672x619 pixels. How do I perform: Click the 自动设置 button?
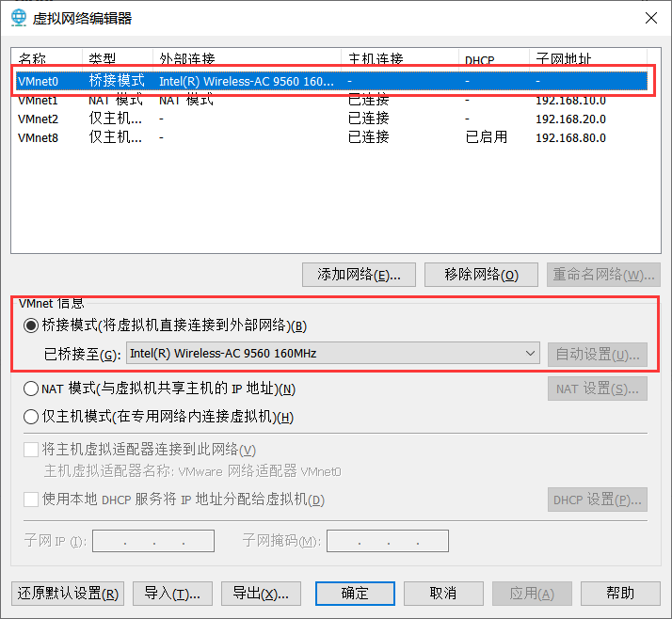pos(598,355)
